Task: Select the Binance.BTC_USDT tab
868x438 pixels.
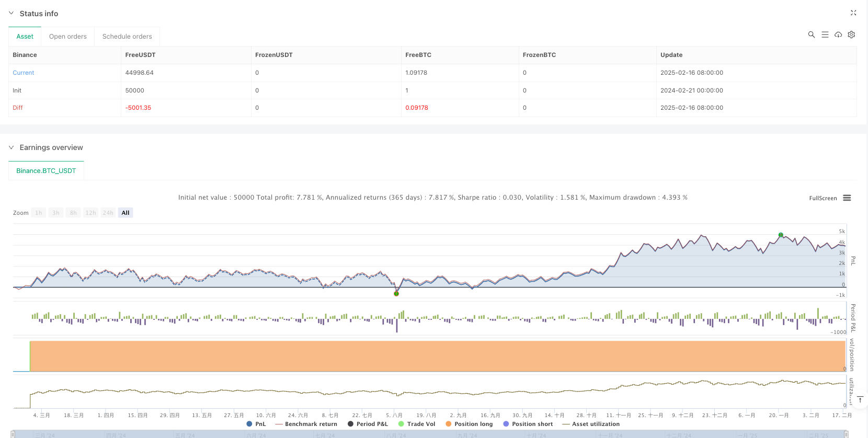Action: pyautogui.click(x=46, y=171)
